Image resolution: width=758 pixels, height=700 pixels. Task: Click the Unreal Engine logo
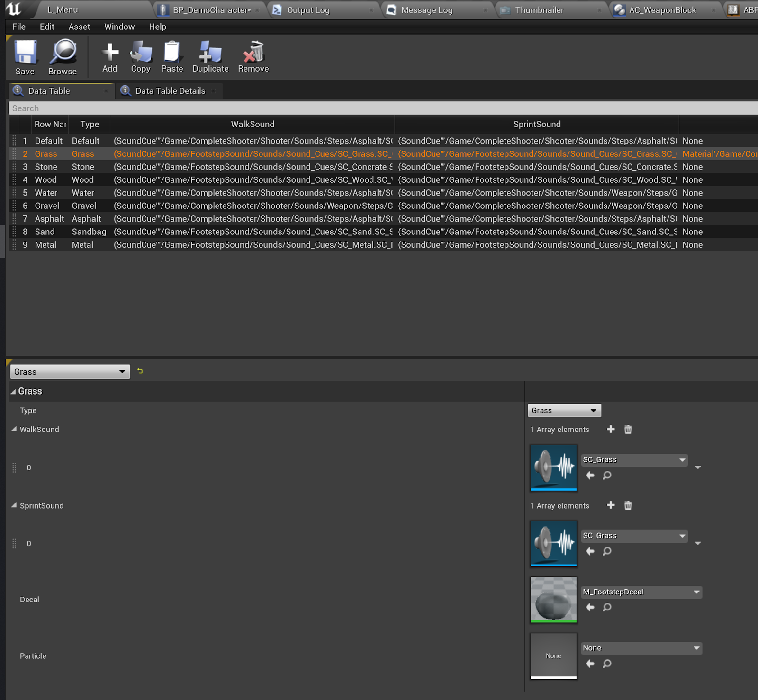point(13,9)
